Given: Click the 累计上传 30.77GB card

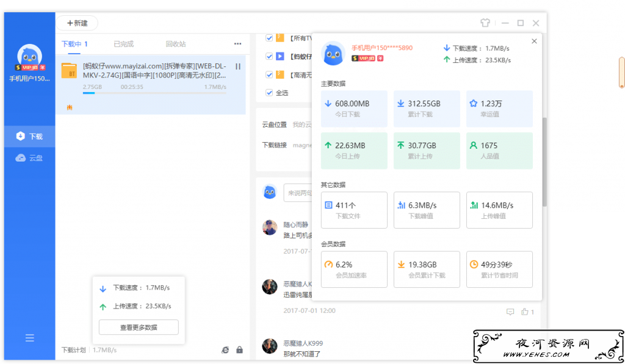Looking at the screenshot, I should (x=427, y=151).
